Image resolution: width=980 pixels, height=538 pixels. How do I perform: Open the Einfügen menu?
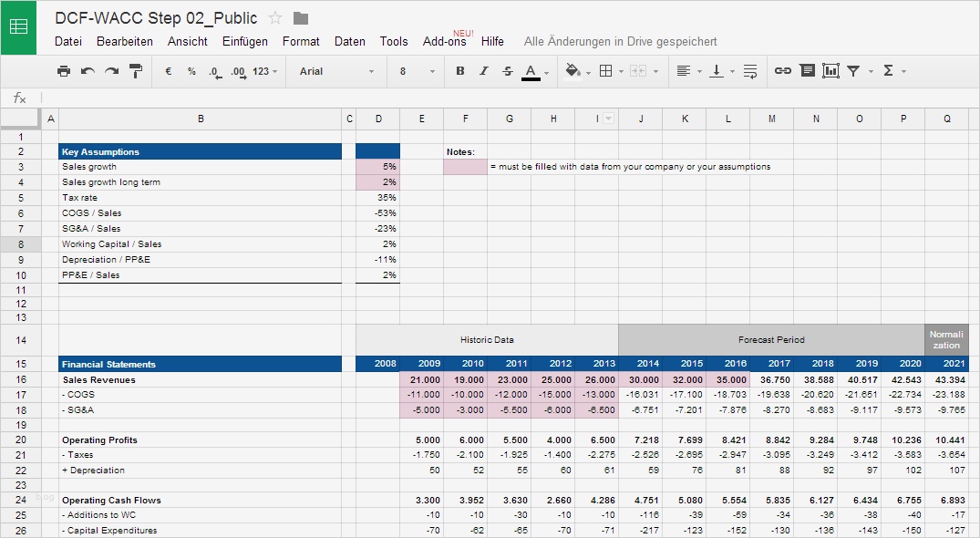[244, 41]
